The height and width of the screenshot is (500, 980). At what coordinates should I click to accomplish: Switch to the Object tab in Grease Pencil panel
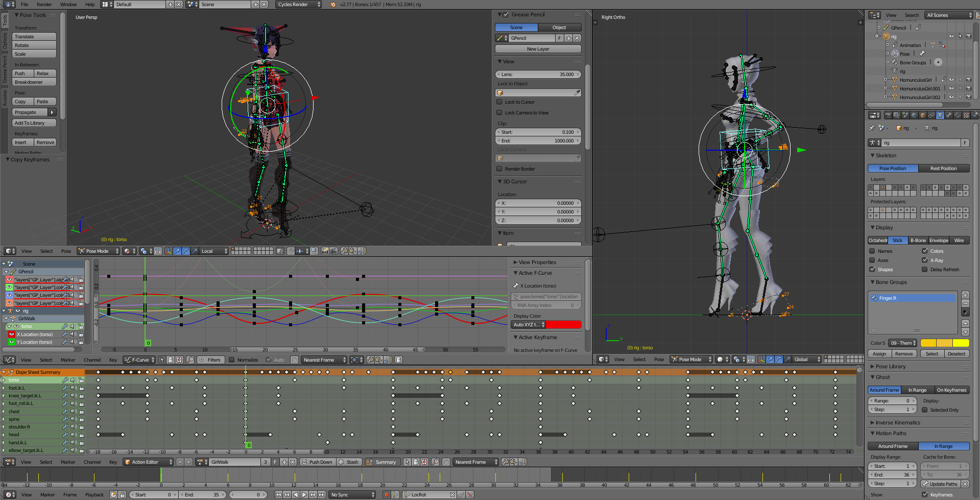coord(559,27)
